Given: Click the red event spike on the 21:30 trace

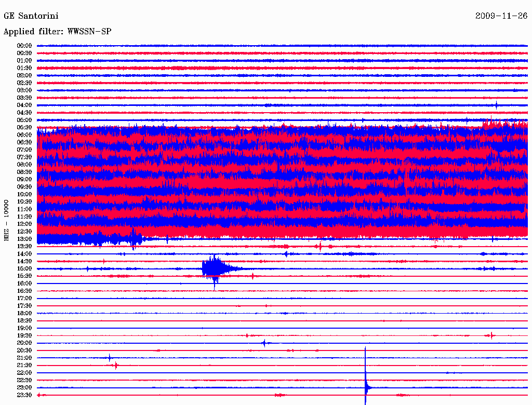Looking at the screenshot, I should 116,366.
